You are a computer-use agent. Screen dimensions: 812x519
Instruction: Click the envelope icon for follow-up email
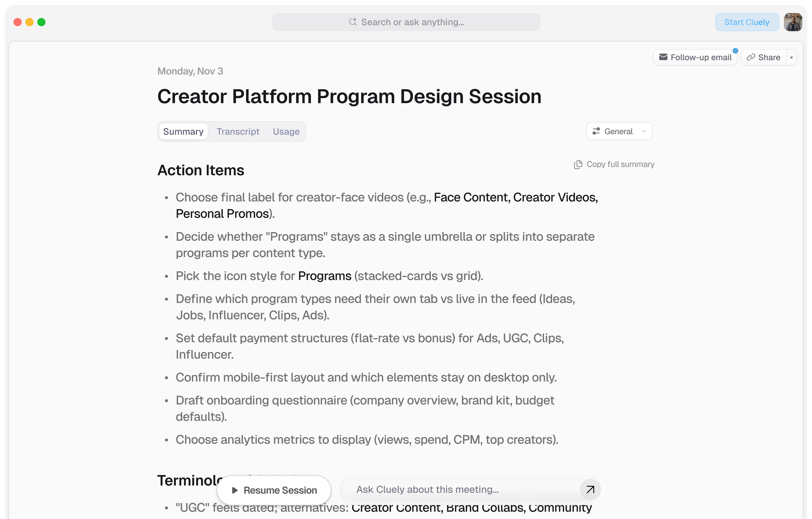click(663, 57)
